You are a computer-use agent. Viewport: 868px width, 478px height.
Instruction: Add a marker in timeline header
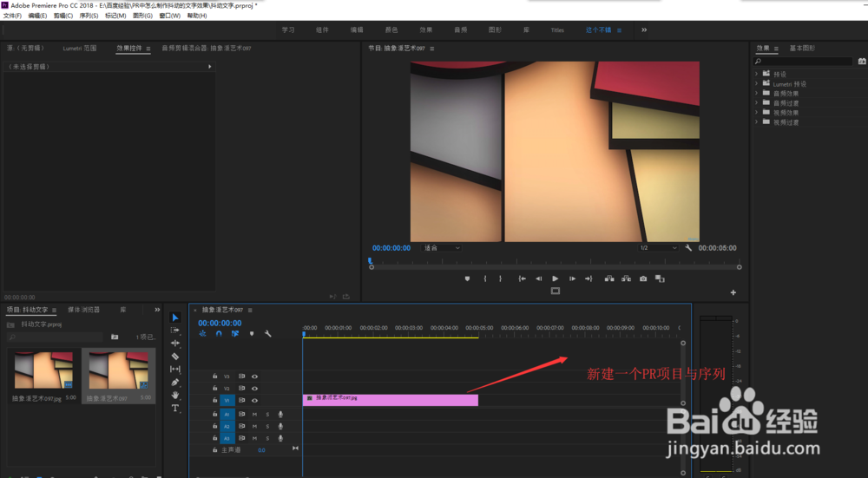252,334
